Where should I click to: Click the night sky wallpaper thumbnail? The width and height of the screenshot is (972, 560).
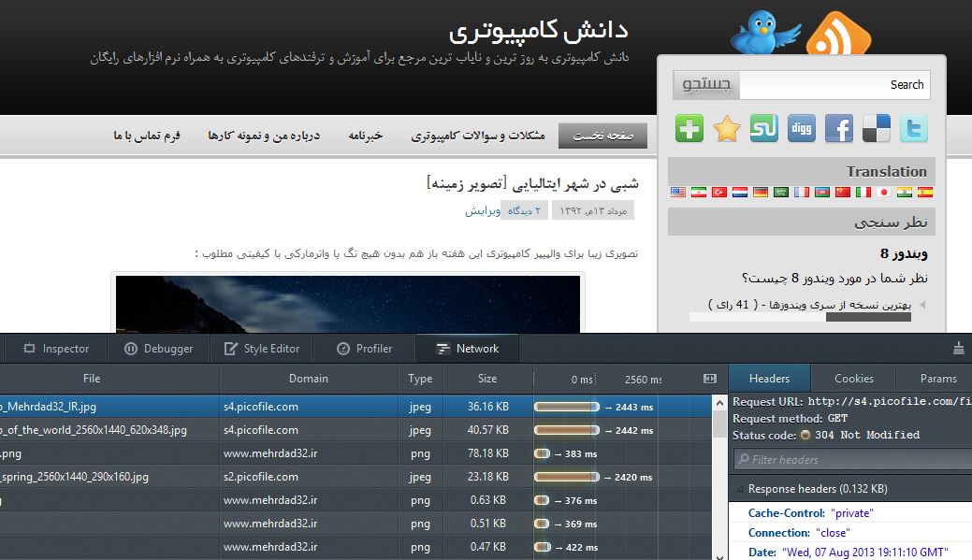[x=348, y=304]
